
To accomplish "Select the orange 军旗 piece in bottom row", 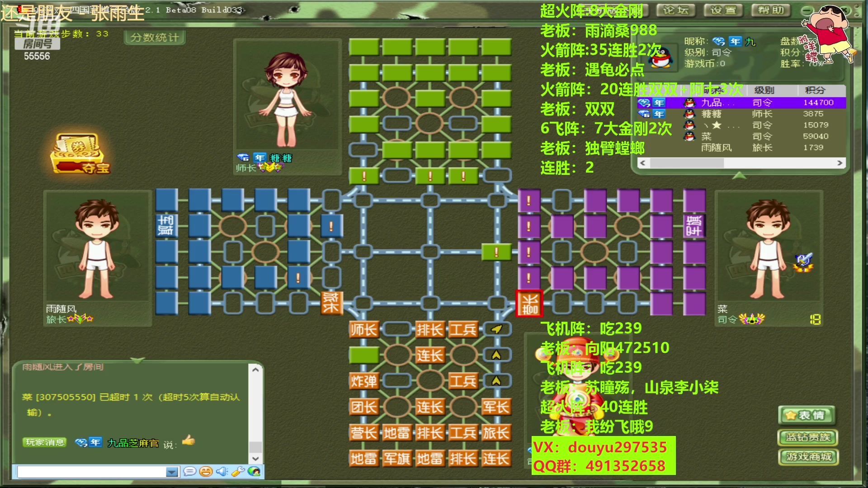I will click(x=397, y=459).
